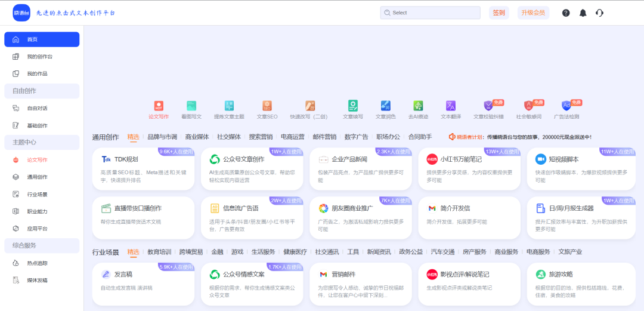The height and width of the screenshot is (311, 644).
Task: Open the free 文章校验纠错 icon
Action: (489, 106)
